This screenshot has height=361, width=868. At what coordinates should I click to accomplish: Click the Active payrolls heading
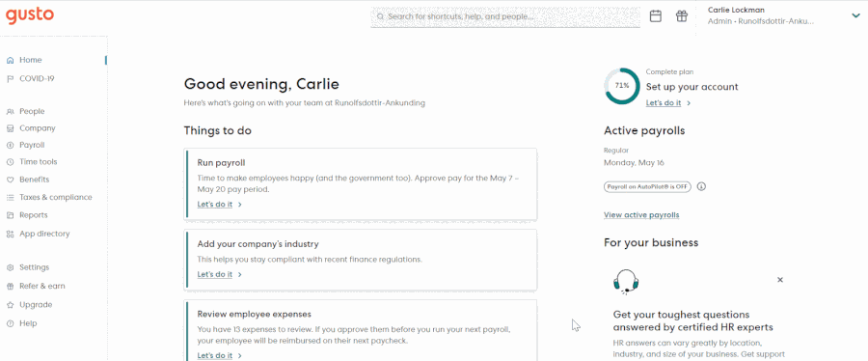[644, 130]
